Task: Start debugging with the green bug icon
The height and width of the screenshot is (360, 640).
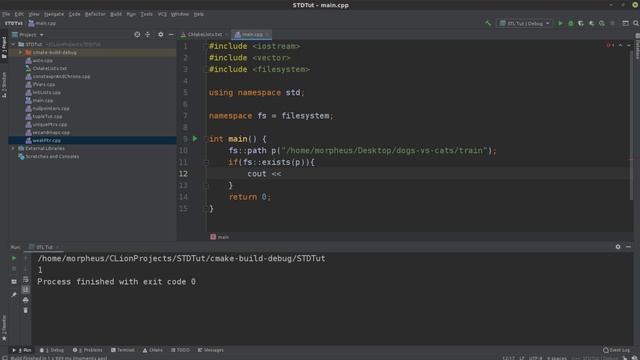Action: [x=571, y=23]
